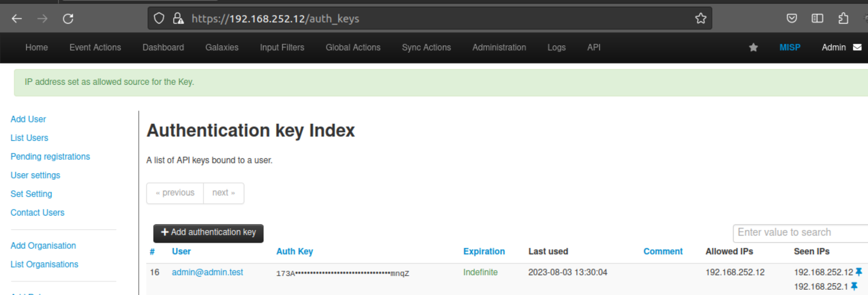Open the browser extensions icon
Image resolution: width=868 pixels, height=295 pixels.
point(843,18)
